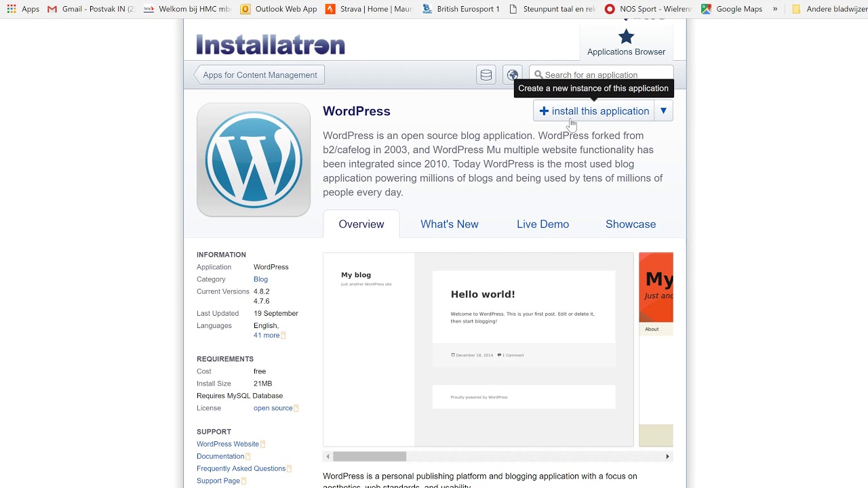
Task: Switch to the What's New tab
Action: pyautogui.click(x=450, y=224)
